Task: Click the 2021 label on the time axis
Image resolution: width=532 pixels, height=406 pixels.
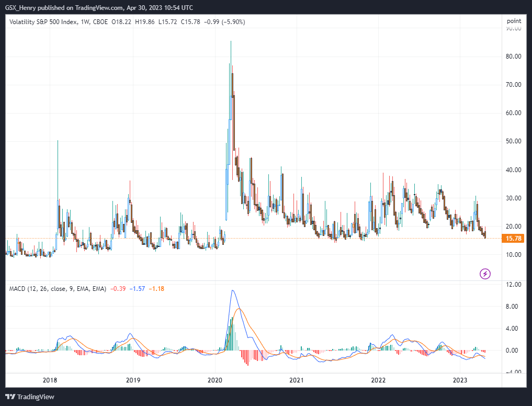Action: point(297,380)
